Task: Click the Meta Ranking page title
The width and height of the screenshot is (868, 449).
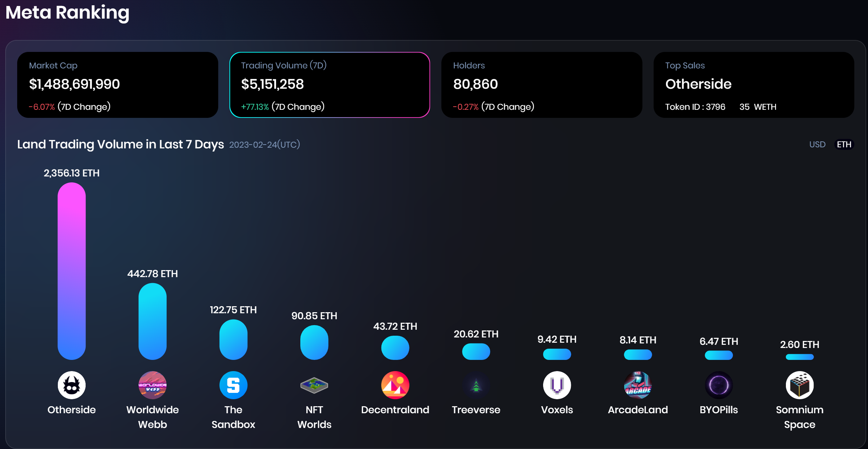Action: (x=67, y=13)
